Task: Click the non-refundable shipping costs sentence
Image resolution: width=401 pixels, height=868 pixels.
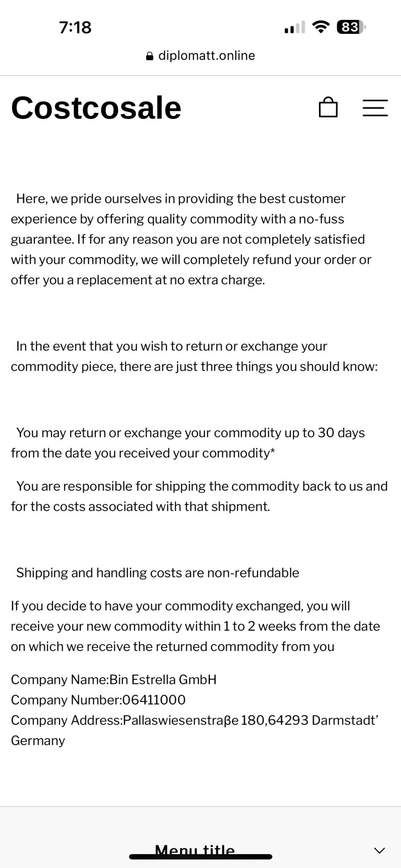Action: pyautogui.click(x=158, y=573)
